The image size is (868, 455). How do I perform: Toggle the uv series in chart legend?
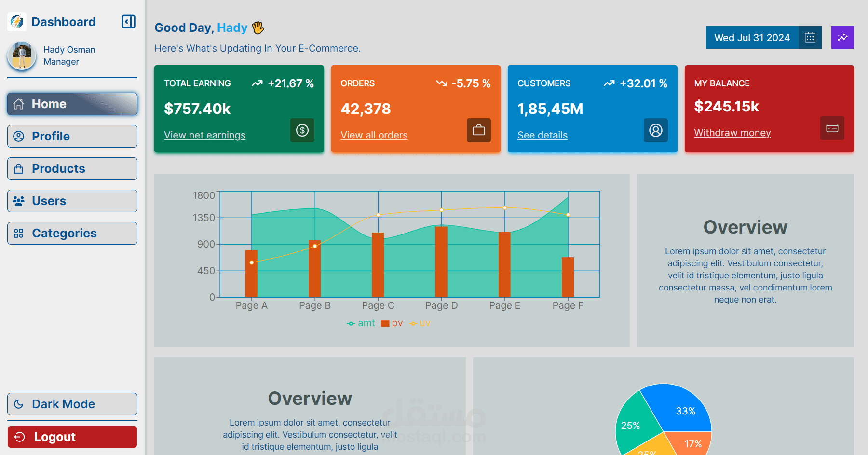coord(420,323)
